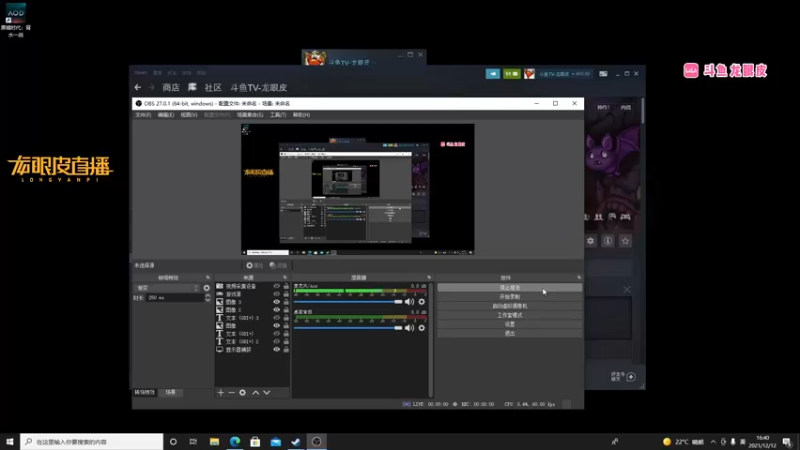Click the Windows taskbar search box

pyautogui.click(x=92, y=441)
